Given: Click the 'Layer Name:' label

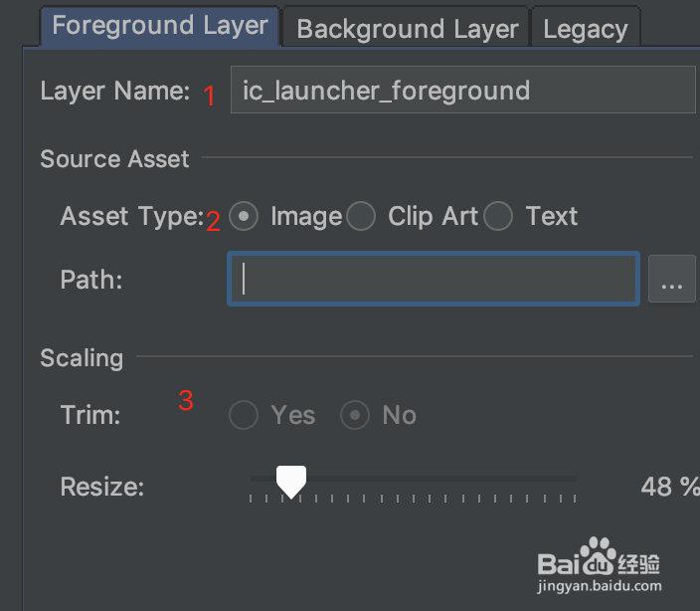Looking at the screenshot, I should 114,91.
